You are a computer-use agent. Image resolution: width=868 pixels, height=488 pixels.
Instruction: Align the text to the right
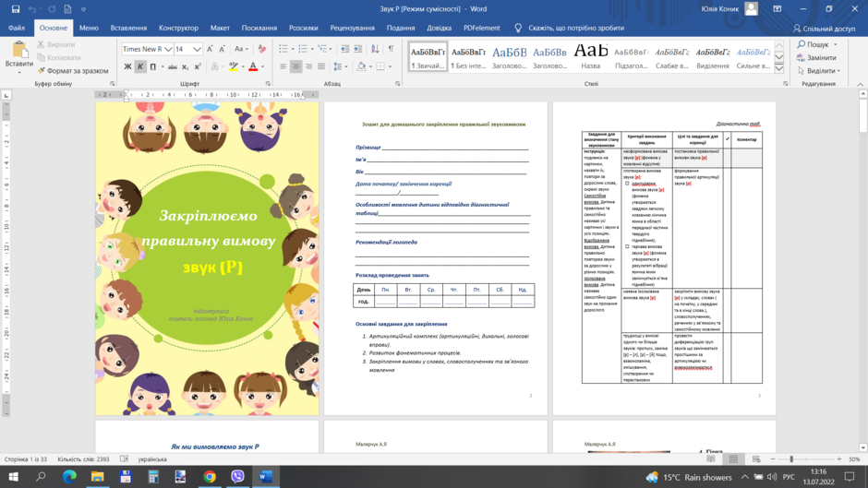click(x=309, y=67)
